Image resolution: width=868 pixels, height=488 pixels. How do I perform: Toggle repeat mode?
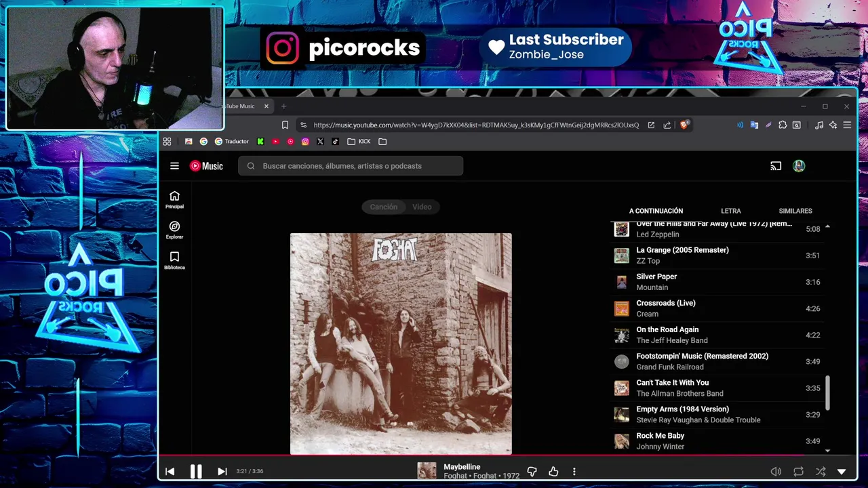coord(798,472)
